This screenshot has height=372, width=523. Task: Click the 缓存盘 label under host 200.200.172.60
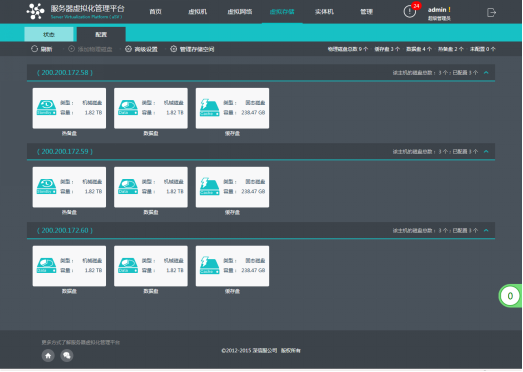[232, 291]
